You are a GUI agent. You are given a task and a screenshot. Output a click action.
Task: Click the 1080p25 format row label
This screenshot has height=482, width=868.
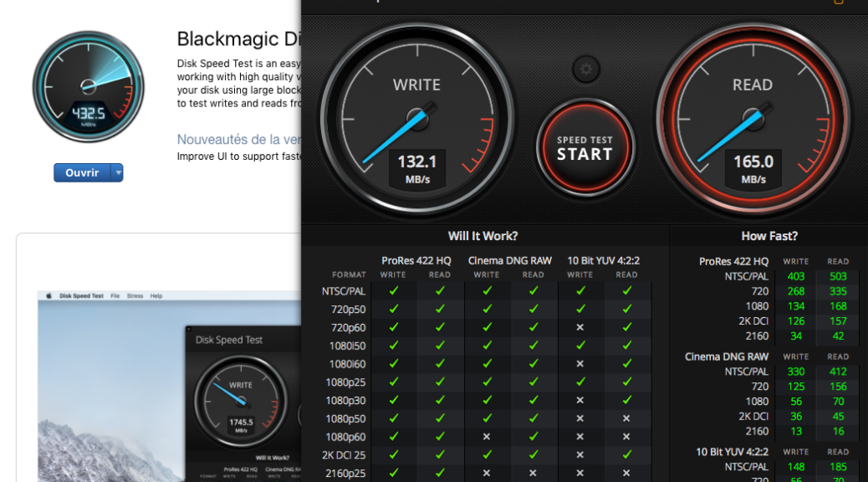click(345, 382)
